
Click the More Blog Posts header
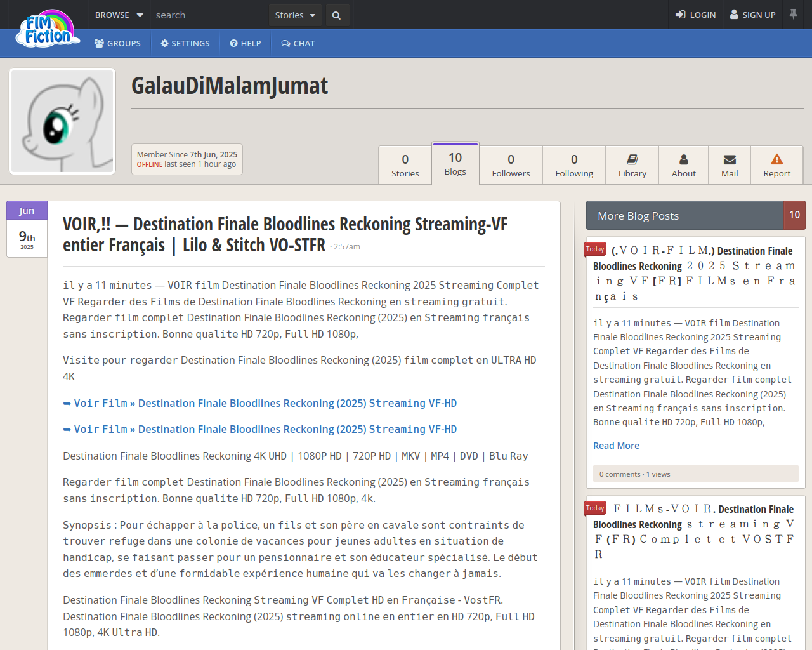(x=685, y=216)
